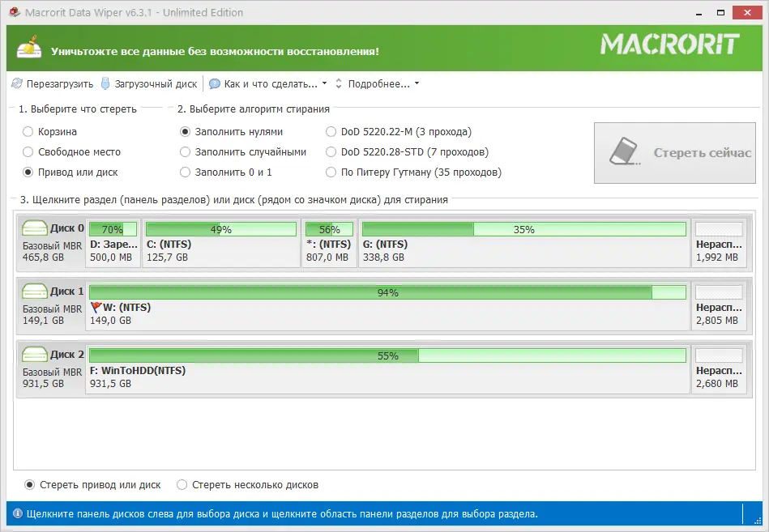Click the reload icon beside Перезагрузить
This screenshot has width=769, height=532.
tap(17, 83)
